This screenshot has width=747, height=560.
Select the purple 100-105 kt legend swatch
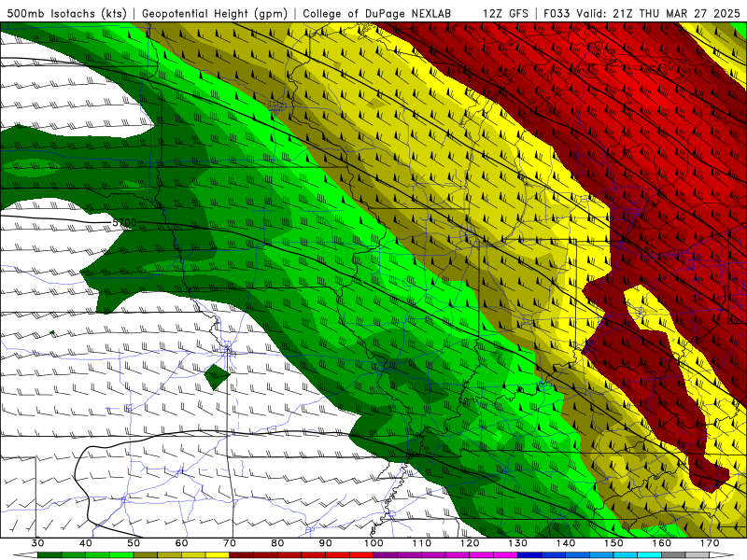point(386,555)
